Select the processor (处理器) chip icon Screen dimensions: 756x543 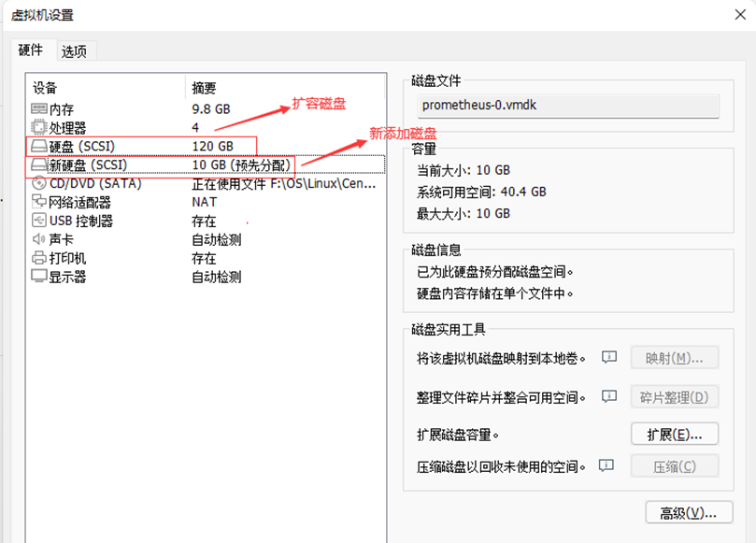tap(39, 127)
